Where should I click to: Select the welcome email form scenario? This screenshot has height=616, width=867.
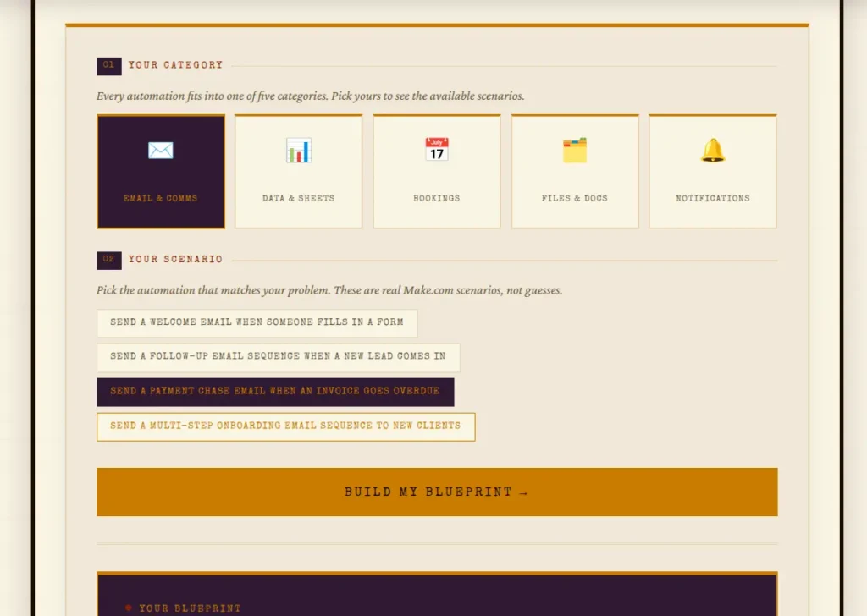257,322
